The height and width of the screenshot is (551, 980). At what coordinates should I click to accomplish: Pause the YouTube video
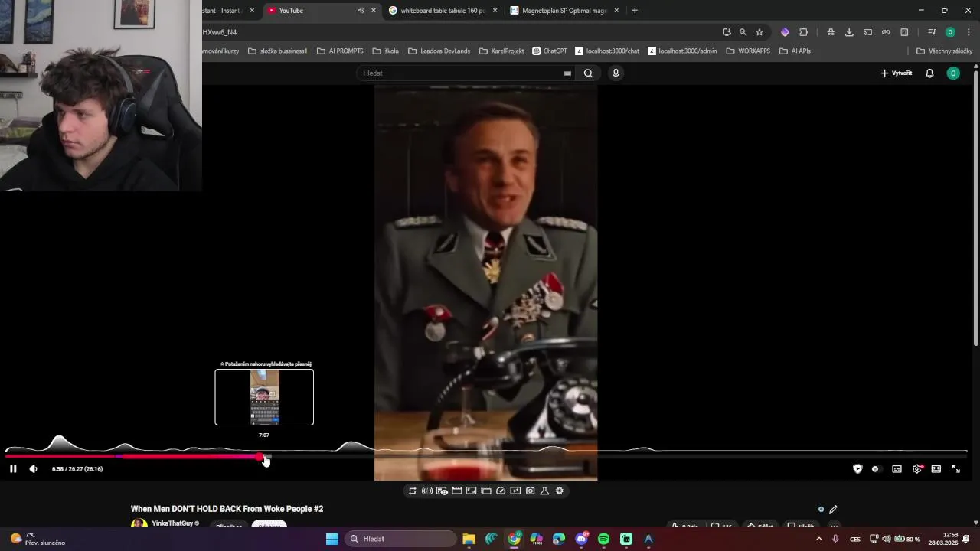pos(13,469)
